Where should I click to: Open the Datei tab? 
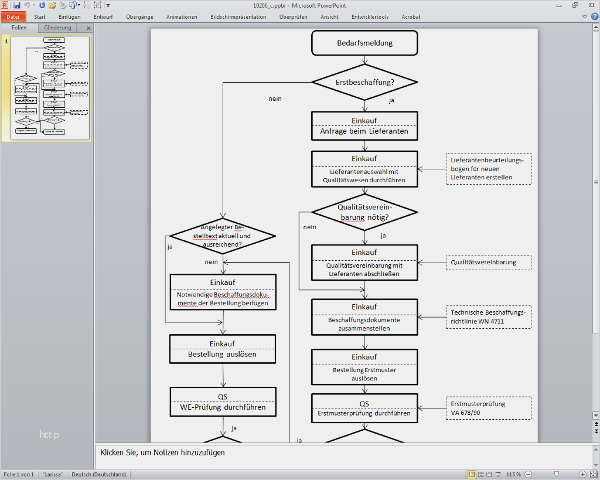[13, 17]
